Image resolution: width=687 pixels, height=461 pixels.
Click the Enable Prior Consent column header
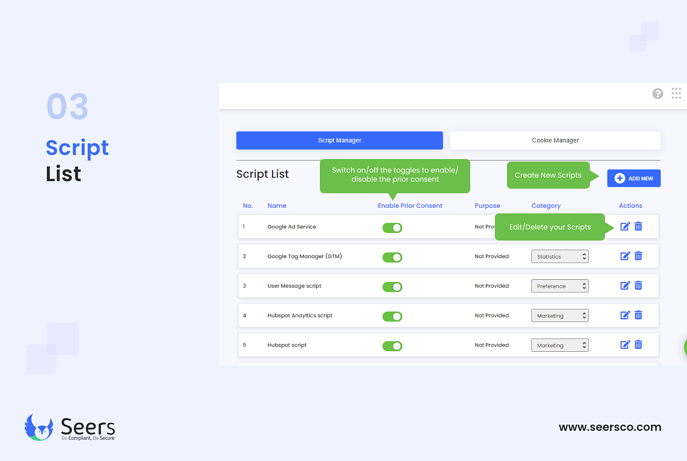[410, 206]
